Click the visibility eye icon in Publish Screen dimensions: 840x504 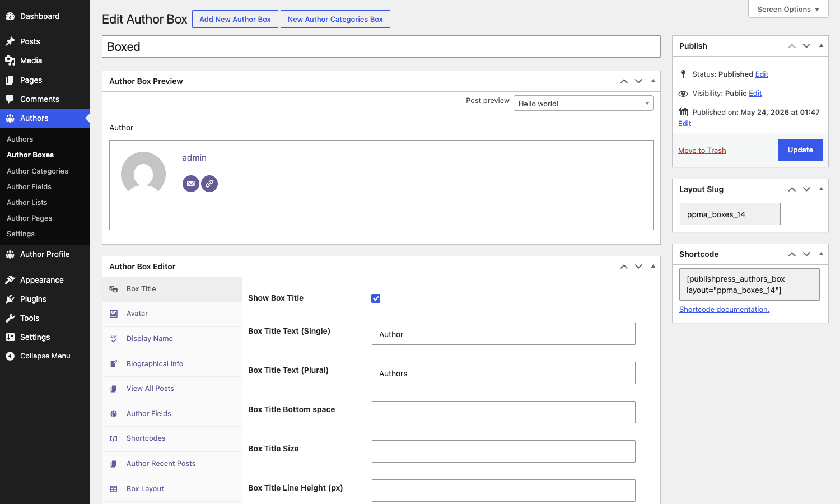pos(683,94)
